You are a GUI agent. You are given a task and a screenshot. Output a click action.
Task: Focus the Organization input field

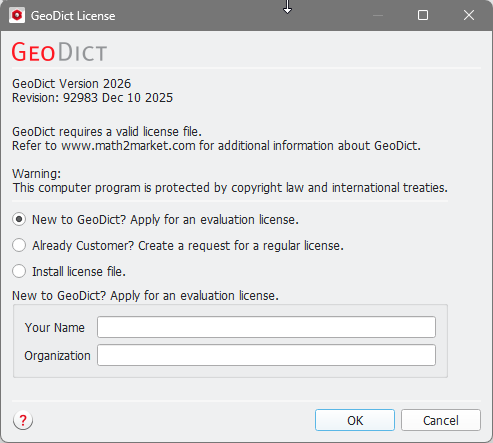[266, 355]
